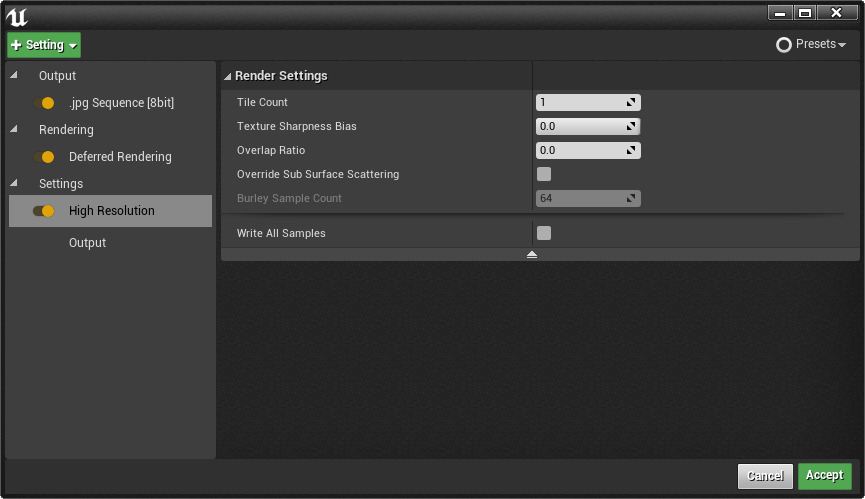Click the Cancel button
The height and width of the screenshot is (499, 865).
765,476
